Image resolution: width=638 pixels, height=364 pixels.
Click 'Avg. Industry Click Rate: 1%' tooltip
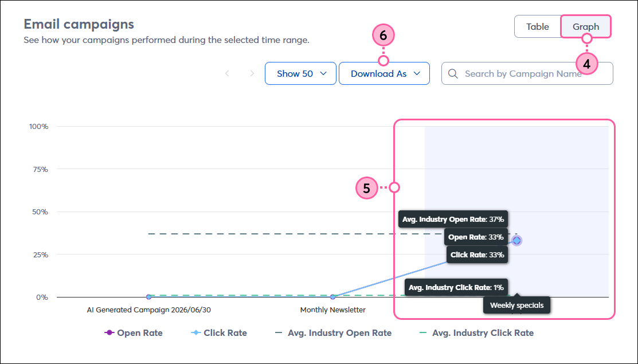click(x=456, y=288)
